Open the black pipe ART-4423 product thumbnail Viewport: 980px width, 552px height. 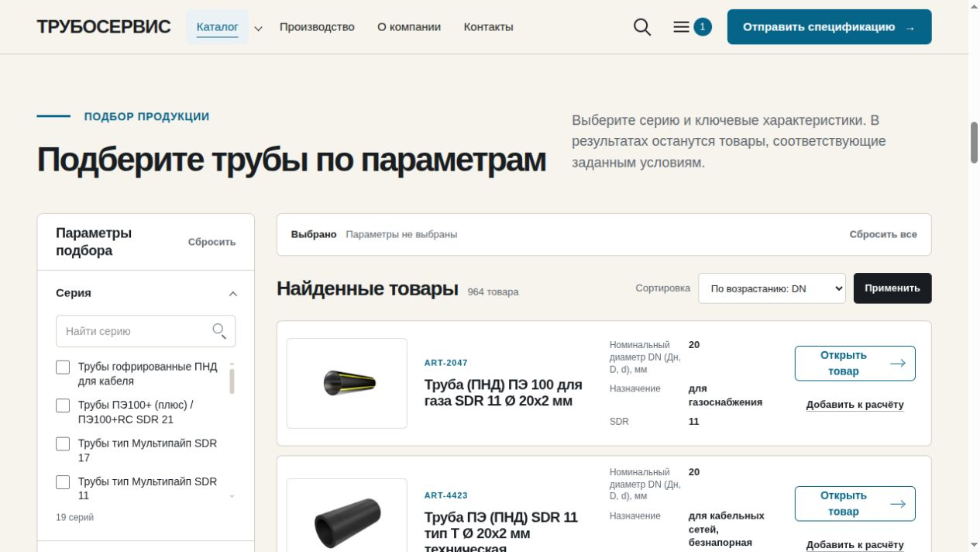coord(347,516)
